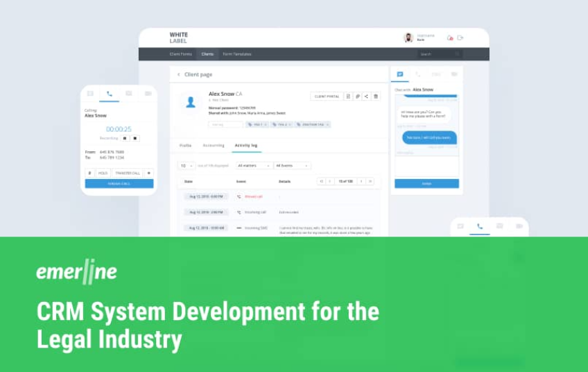Select phone tab in calling widget
The height and width of the screenshot is (372, 588).
110,94
